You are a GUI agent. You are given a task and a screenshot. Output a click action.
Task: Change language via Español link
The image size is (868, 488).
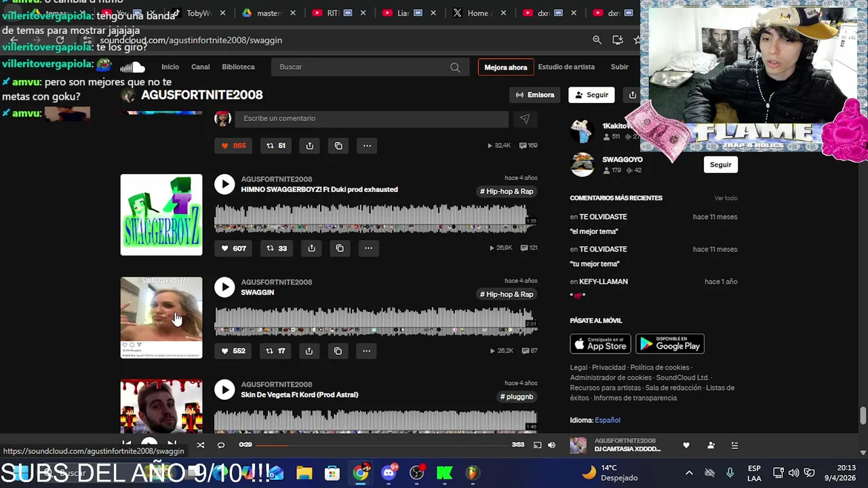608,420
